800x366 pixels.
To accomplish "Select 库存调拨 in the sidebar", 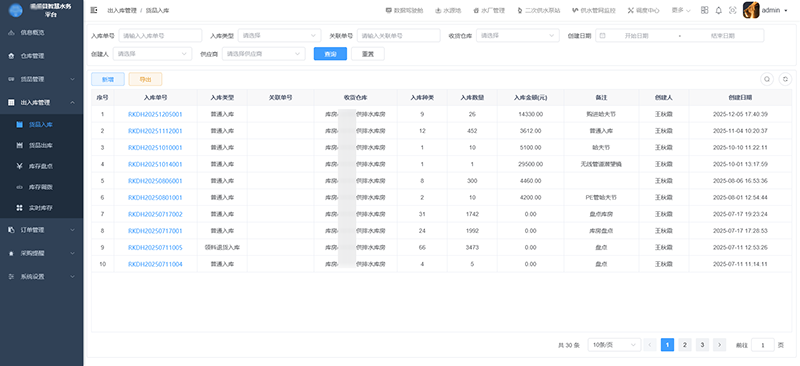I will click(x=41, y=187).
